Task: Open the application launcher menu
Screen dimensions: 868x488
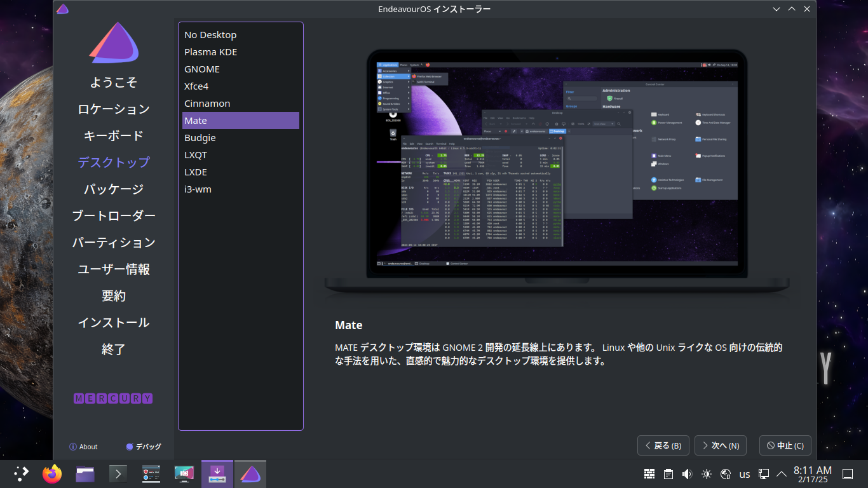Action: (x=21, y=474)
